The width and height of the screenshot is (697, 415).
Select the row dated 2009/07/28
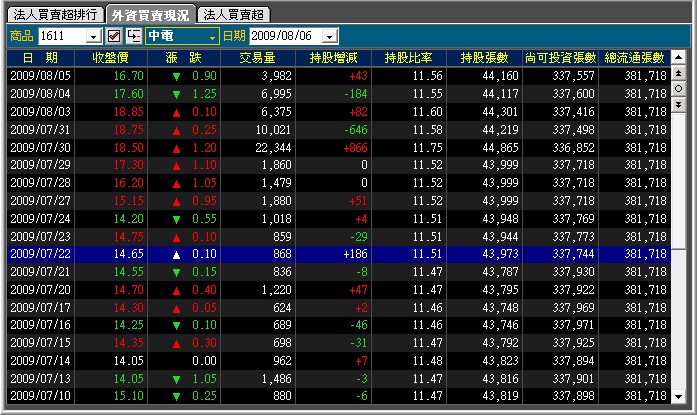[x=339, y=183]
